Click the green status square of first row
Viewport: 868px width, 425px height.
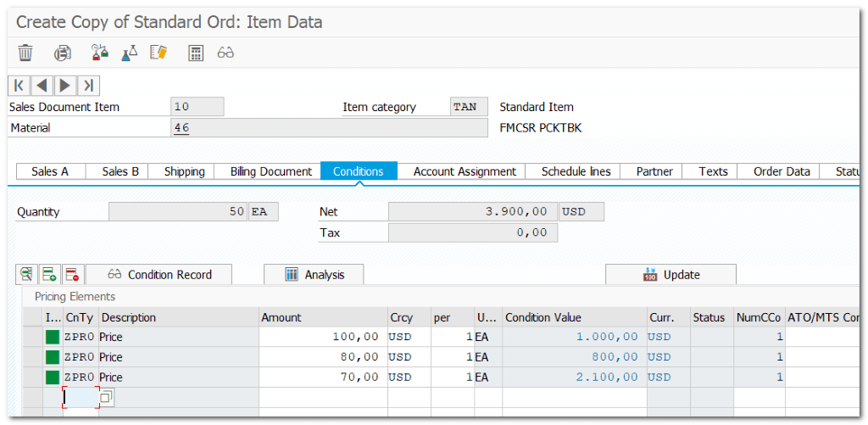(x=53, y=338)
